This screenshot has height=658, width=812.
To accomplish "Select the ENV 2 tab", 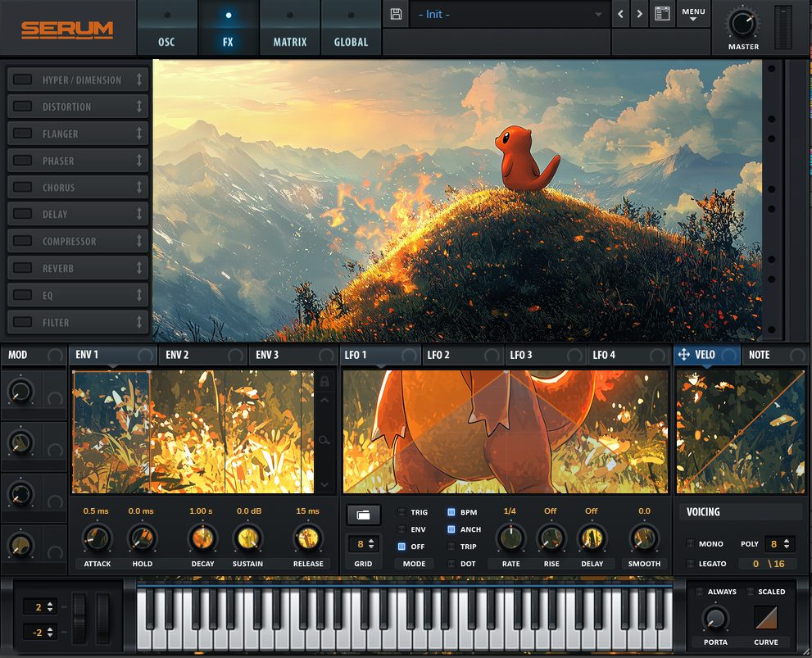I will click(x=203, y=355).
